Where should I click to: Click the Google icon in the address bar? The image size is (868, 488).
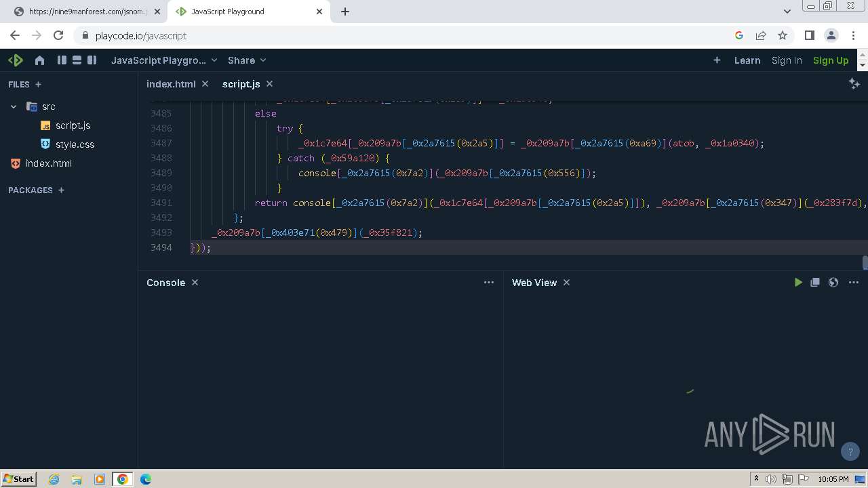739,35
